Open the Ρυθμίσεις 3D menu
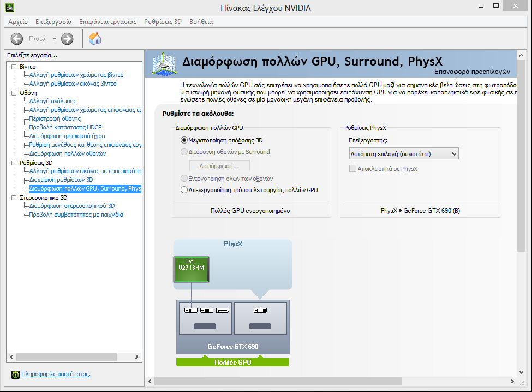Screen dimensions: 532x392 pos(163,22)
